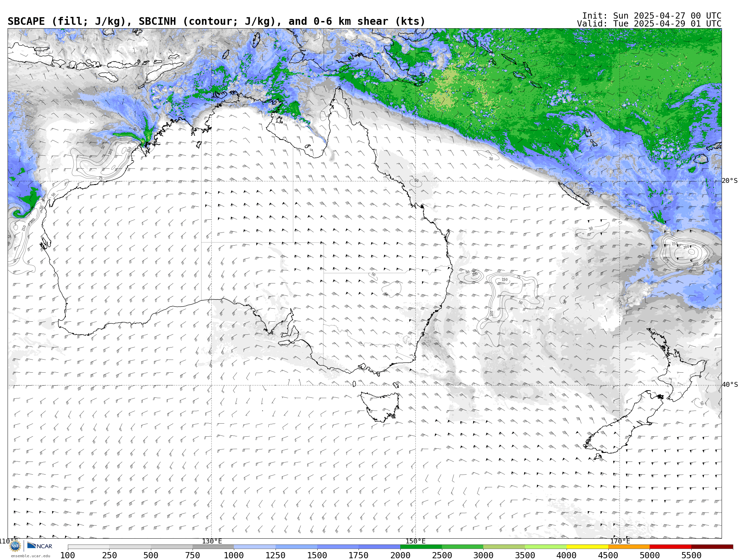Pick the orange 4500–5000 colorbar swatch
This screenshot has width=744, height=560.
(629, 547)
